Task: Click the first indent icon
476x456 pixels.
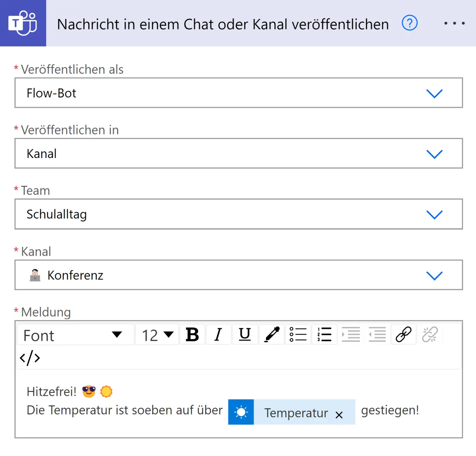Action: coord(351,335)
